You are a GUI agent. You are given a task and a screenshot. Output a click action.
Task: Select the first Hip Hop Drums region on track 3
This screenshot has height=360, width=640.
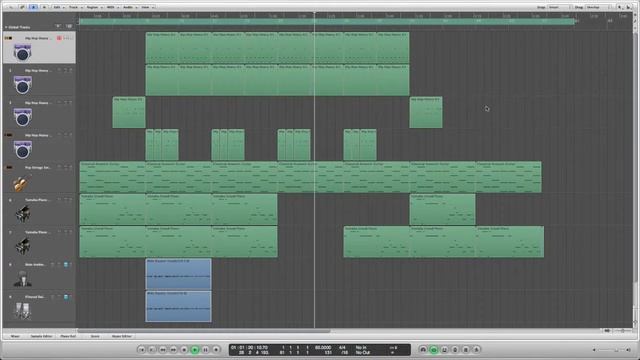(x=129, y=112)
